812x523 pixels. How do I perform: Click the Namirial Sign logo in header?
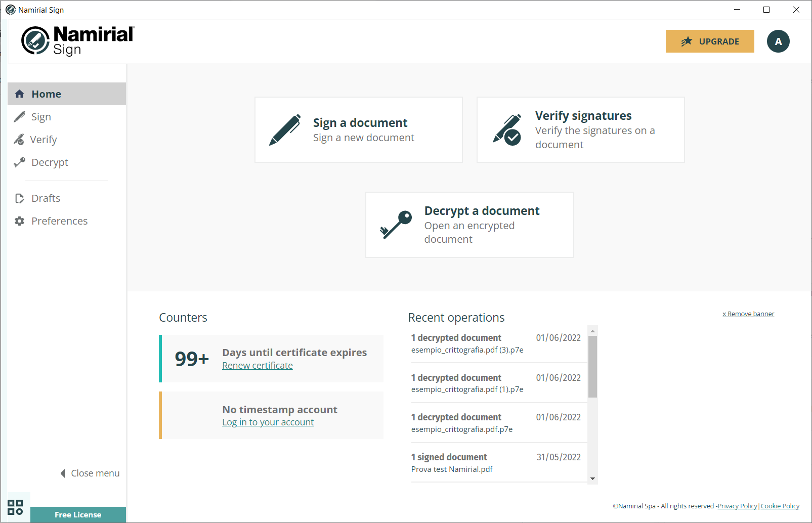(78, 40)
